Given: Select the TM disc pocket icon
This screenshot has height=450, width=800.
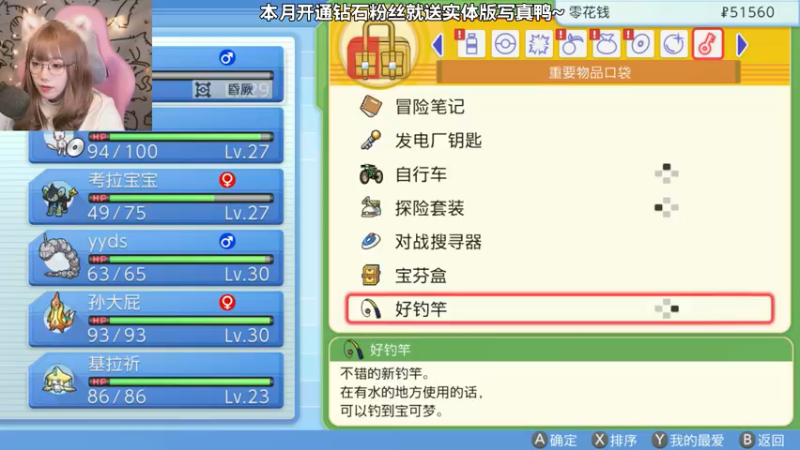Looking at the screenshot, I should coord(640,44).
